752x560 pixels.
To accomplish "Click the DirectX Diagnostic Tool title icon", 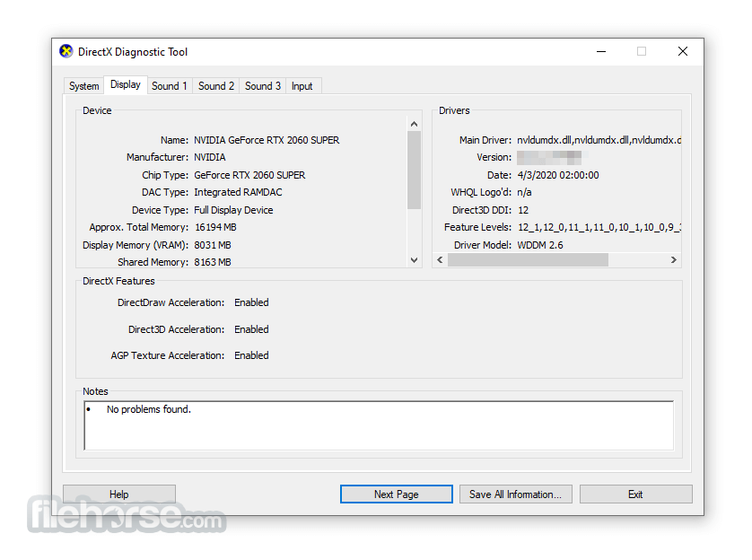I will 66,51.
